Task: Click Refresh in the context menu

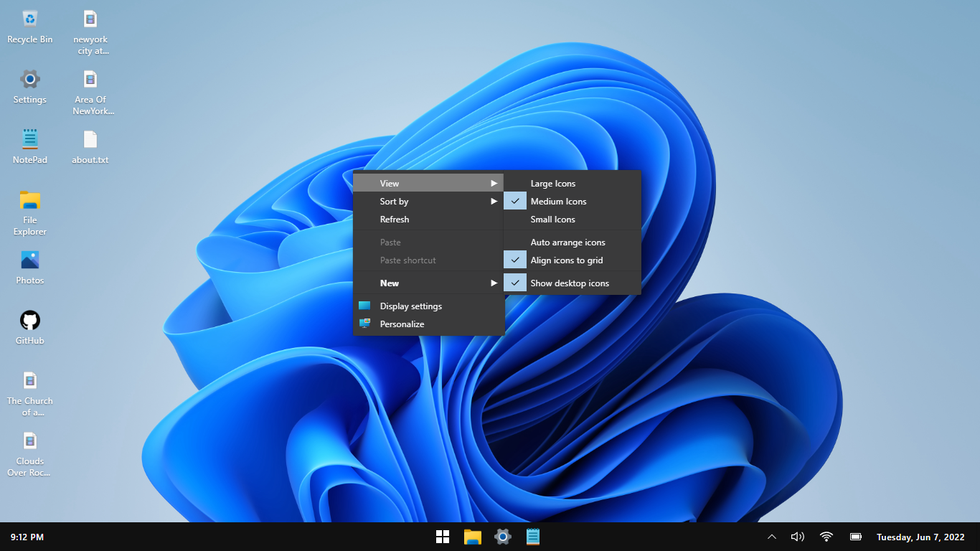Action: coord(395,220)
